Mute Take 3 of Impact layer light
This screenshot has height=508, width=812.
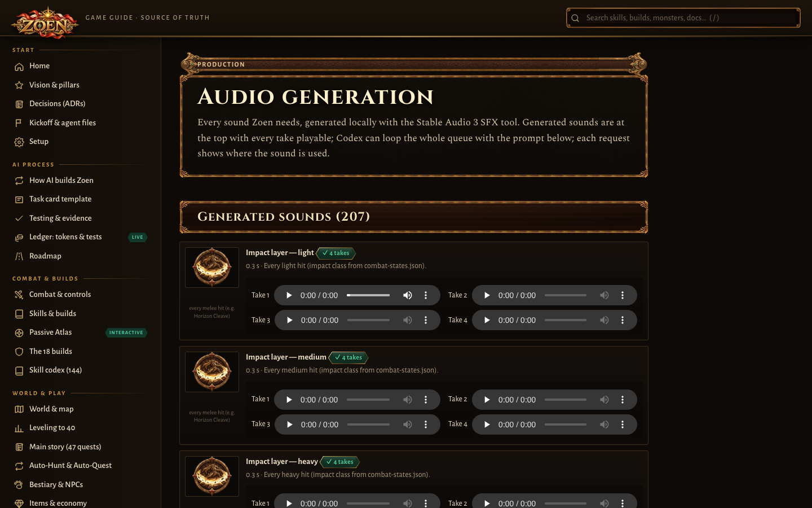click(x=408, y=320)
